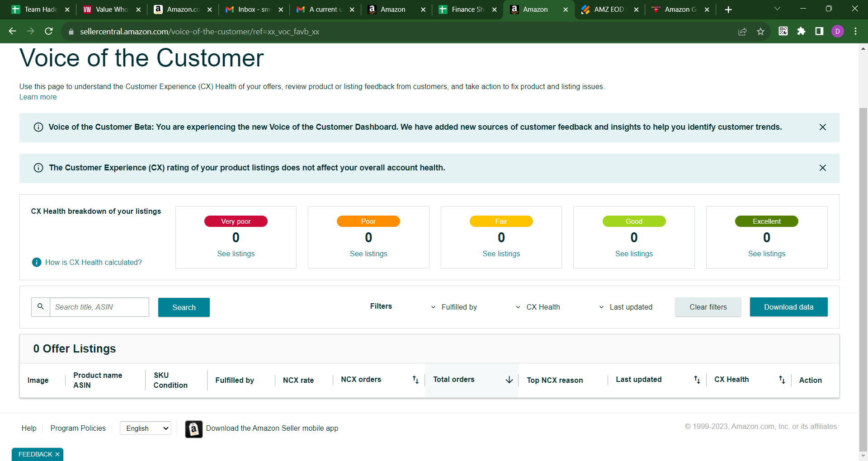Switch to the Team Hade tab

(40, 9)
